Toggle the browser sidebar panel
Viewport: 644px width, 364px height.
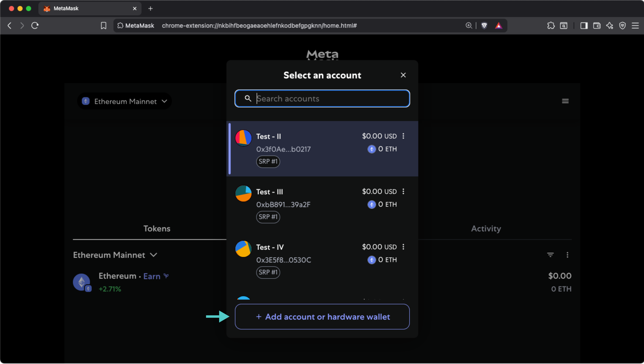coord(584,26)
